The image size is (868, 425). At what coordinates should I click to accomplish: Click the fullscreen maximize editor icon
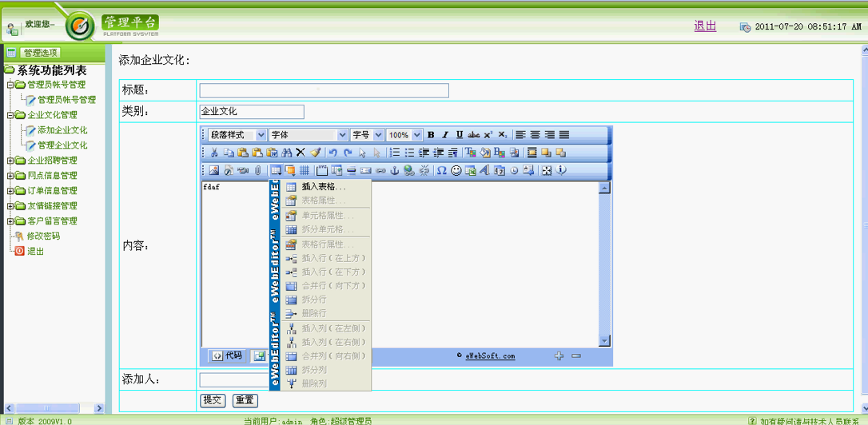click(547, 170)
